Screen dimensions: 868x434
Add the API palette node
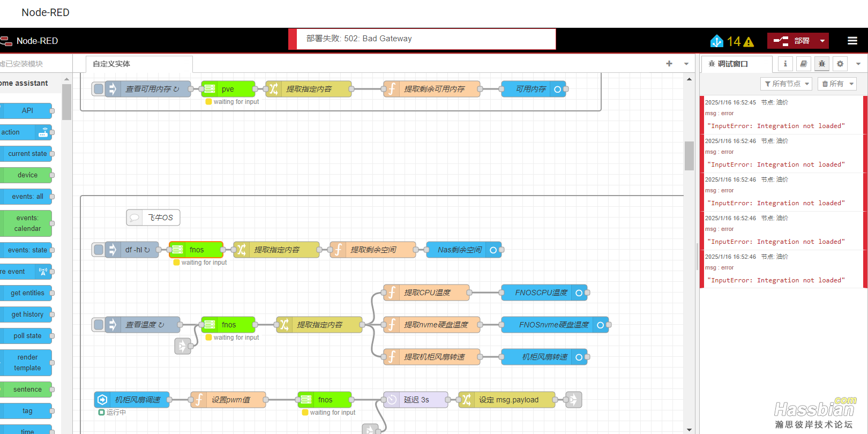[x=26, y=111]
